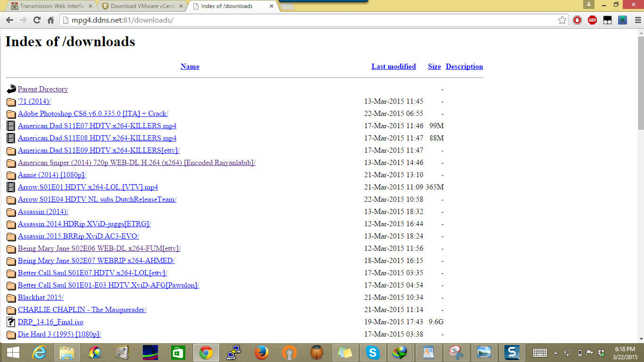Viewport: 644px width, 362px height.
Task: Show hidden system tray icons
Action: click(555, 353)
